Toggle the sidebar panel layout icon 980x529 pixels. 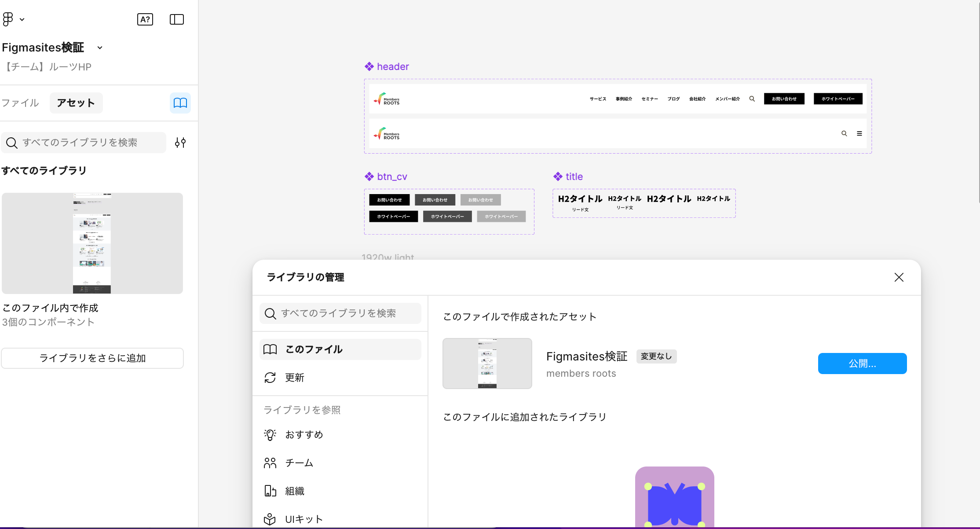(176, 19)
